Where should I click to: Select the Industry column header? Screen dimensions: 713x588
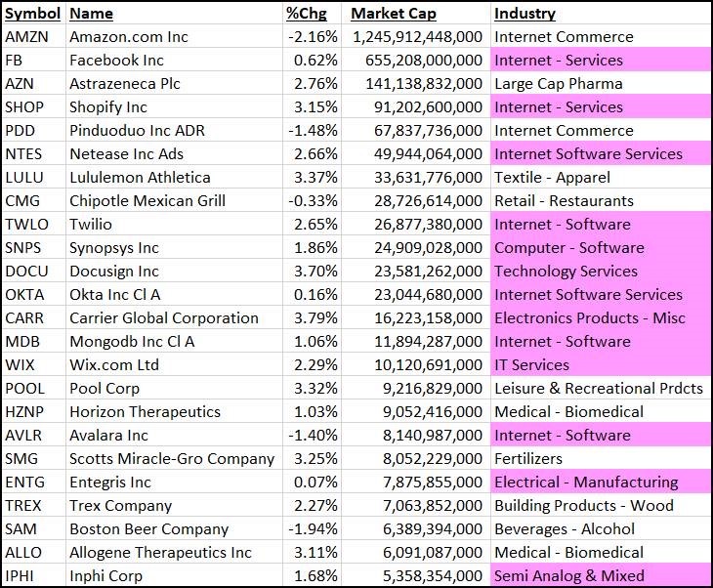524,14
